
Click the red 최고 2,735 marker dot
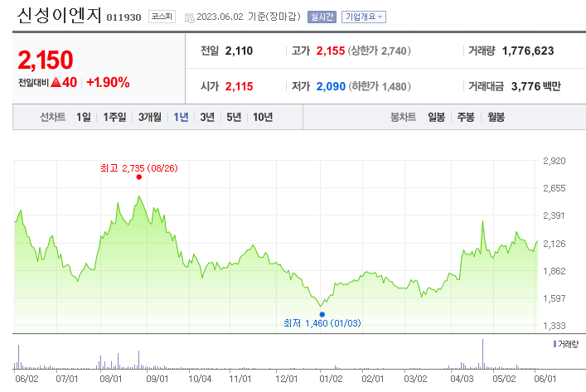pyautogui.click(x=139, y=177)
